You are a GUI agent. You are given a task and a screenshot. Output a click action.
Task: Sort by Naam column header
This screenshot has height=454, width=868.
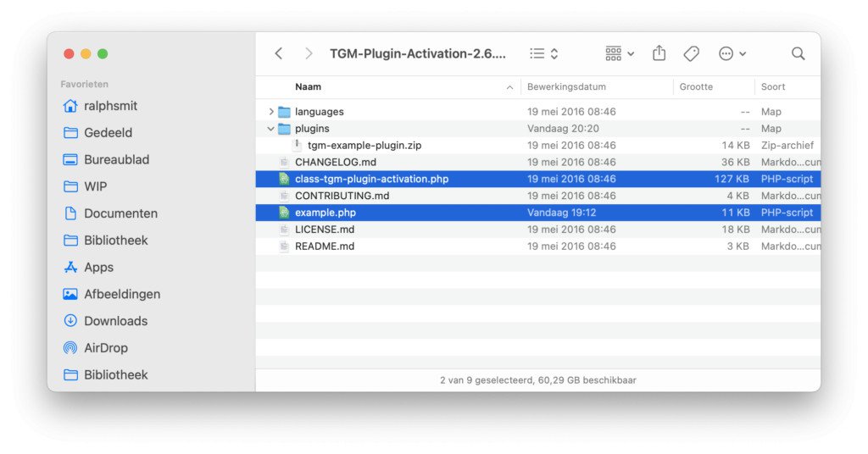pos(308,86)
